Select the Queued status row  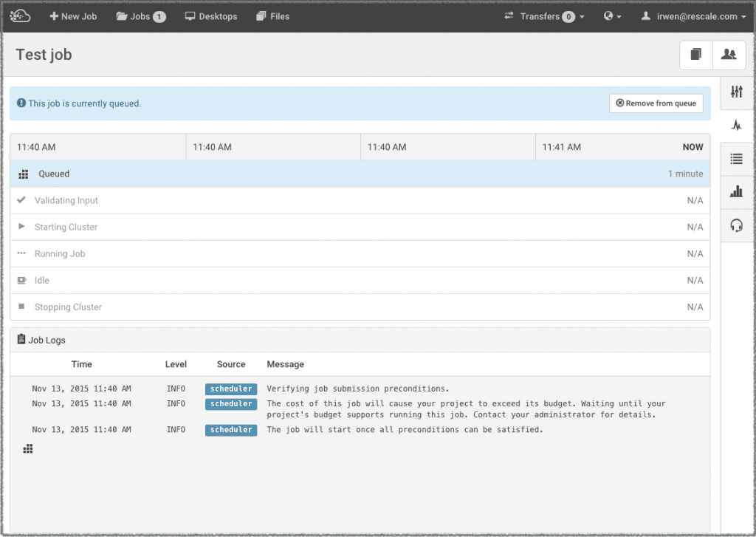pyautogui.click(x=360, y=174)
